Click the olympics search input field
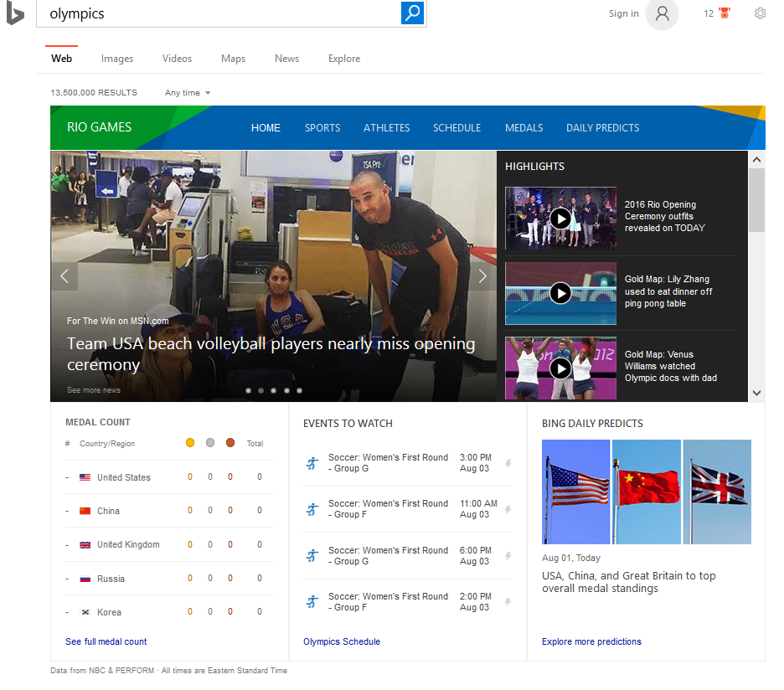784x690 pixels. tap(219, 13)
